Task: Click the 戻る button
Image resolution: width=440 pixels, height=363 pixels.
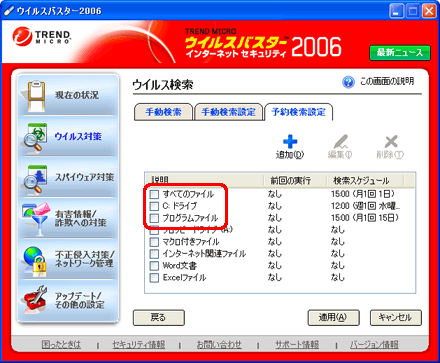Action: tap(159, 317)
